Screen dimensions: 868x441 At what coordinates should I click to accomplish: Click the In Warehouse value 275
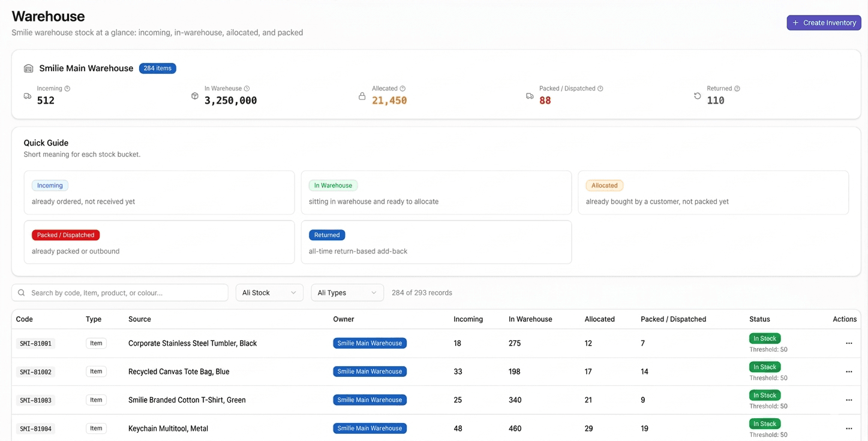point(515,343)
